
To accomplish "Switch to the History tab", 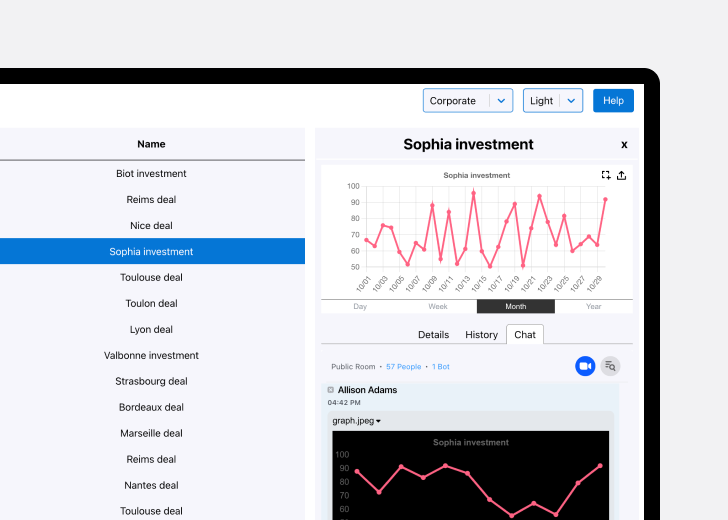I will (481, 335).
